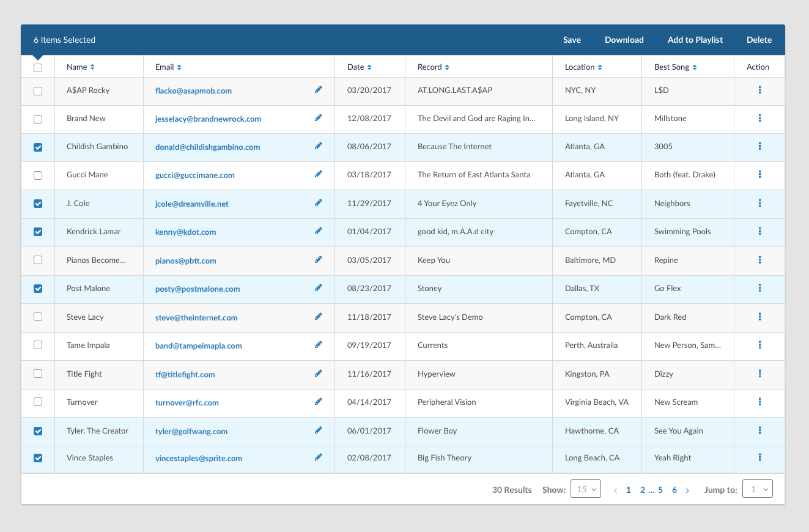The image size is (809, 532).
Task: Sort table by Name column arrows
Action: (x=92, y=67)
